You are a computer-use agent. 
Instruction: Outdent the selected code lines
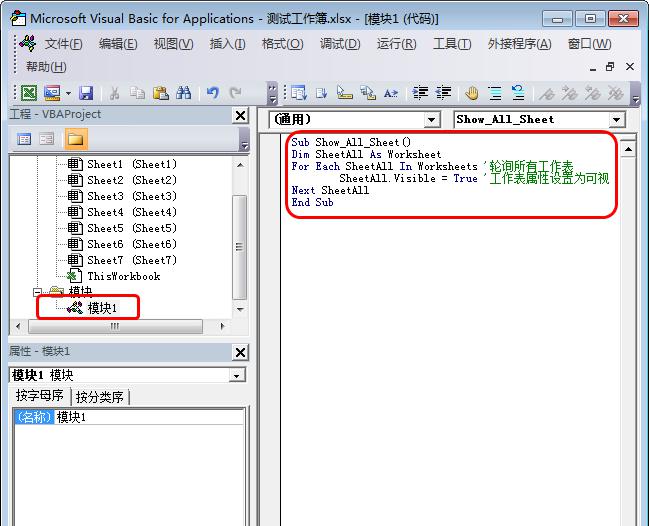pyautogui.click(x=444, y=93)
